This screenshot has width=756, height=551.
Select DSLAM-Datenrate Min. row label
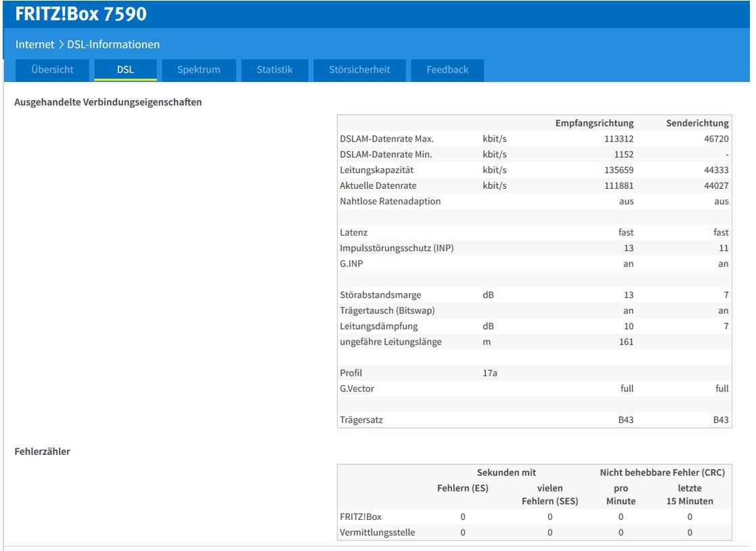click(386, 154)
